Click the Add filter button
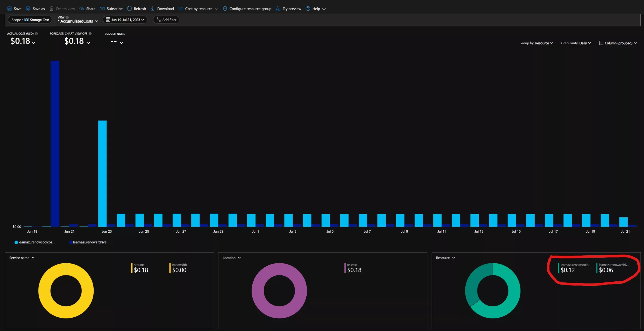Screen dimensions: 644x331 166,20
